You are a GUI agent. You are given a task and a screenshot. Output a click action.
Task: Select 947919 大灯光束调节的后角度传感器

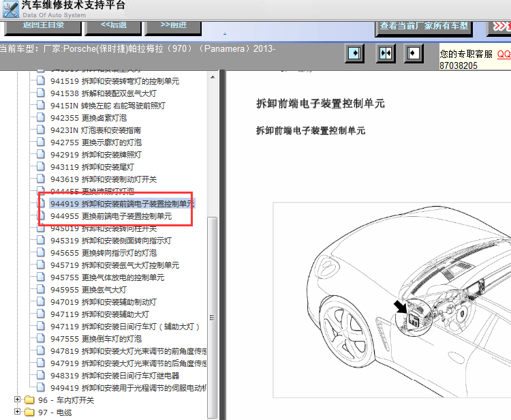[x=128, y=363]
